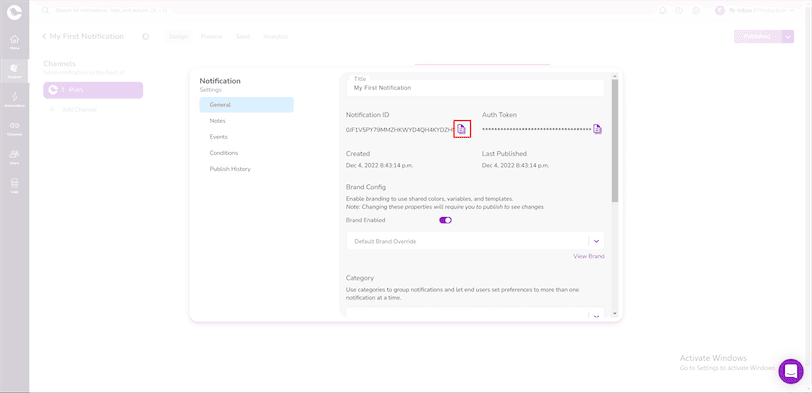Copy the Notification ID to clipboard

point(462,129)
